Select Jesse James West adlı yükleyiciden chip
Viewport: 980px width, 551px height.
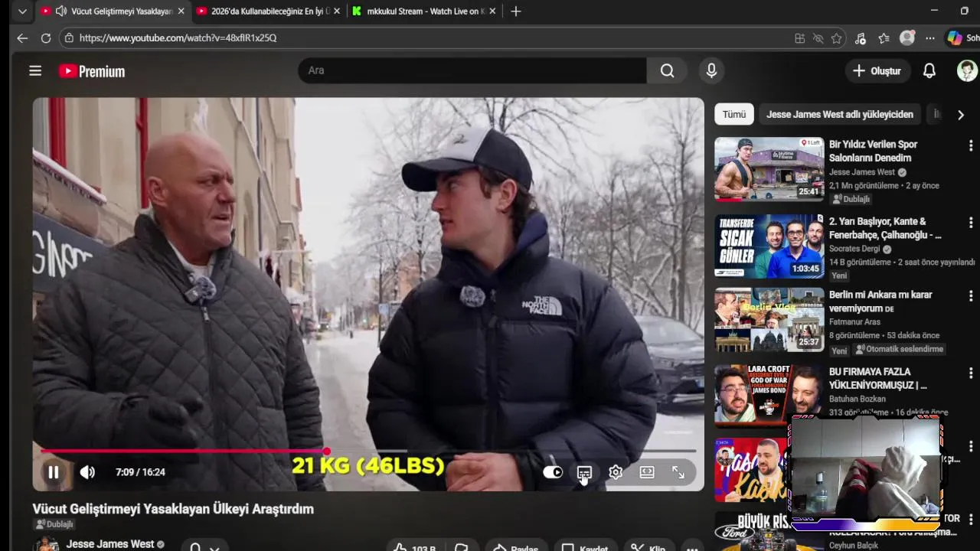tap(840, 114)
